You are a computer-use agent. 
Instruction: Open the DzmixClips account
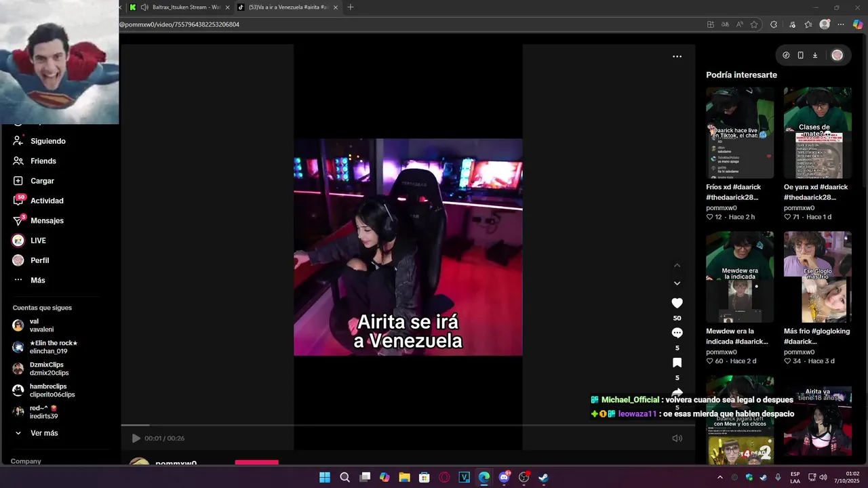click(x=41, y=369)
